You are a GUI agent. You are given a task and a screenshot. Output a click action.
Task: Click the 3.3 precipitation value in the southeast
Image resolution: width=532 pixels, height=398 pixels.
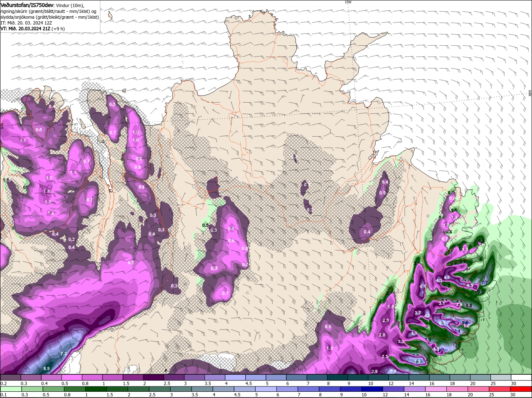(401, 341)
